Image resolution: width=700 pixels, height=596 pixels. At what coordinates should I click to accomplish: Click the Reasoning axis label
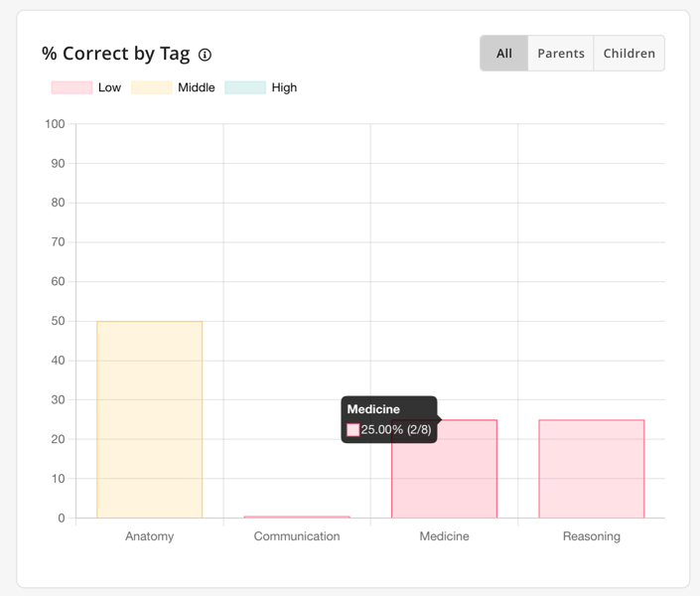(x=592, y=536)
